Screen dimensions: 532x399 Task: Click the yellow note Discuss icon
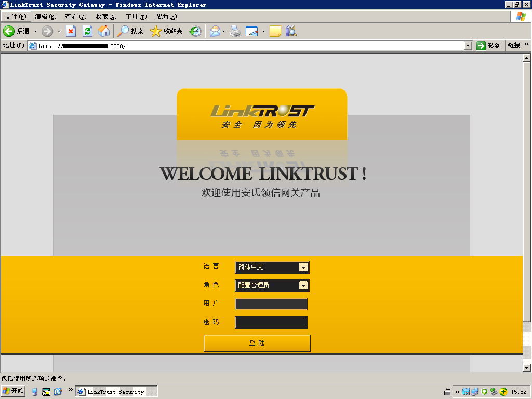point(275,31)
